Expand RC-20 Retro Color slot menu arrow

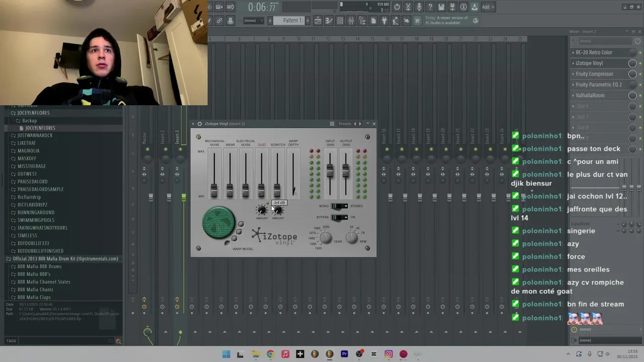[573, 52]
